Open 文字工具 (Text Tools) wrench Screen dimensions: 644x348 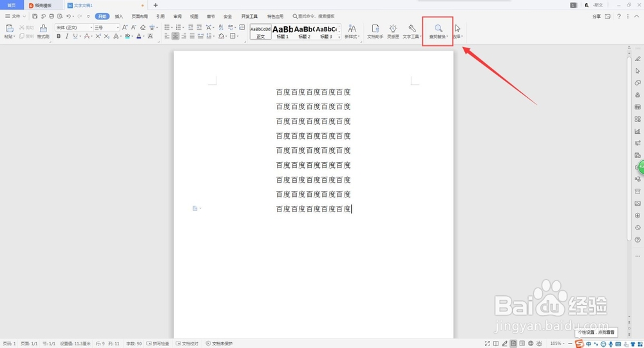pyautogui.click(x=412, y=31)
